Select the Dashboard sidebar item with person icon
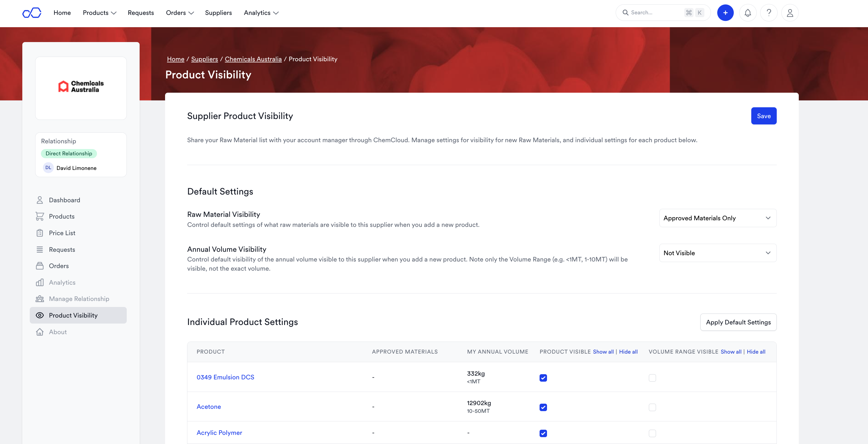This screenshot has height=444, width=868. tap(64, 200)
